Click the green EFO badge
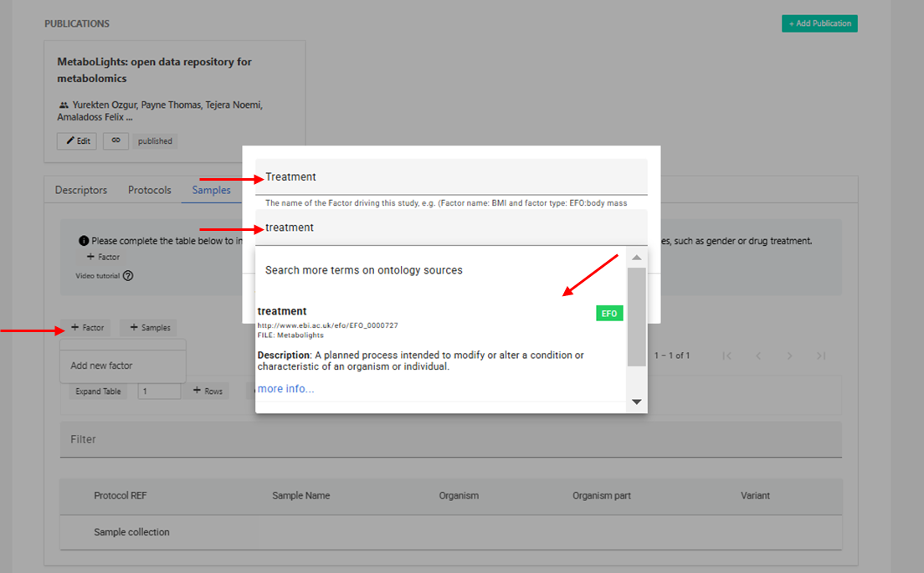The width and height of the screenshot is (924, 573). pyautogui.click(x=609, y=314)
